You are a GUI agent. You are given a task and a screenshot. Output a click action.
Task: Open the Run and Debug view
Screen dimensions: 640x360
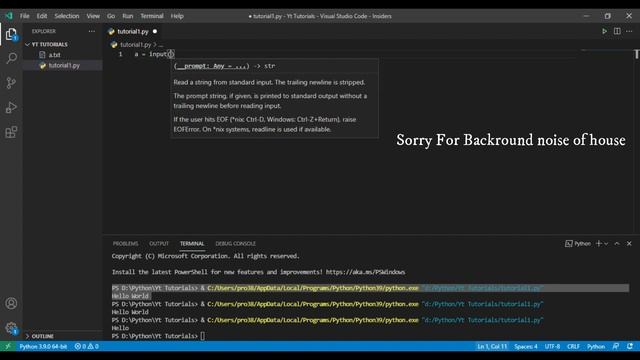(11, 108)
